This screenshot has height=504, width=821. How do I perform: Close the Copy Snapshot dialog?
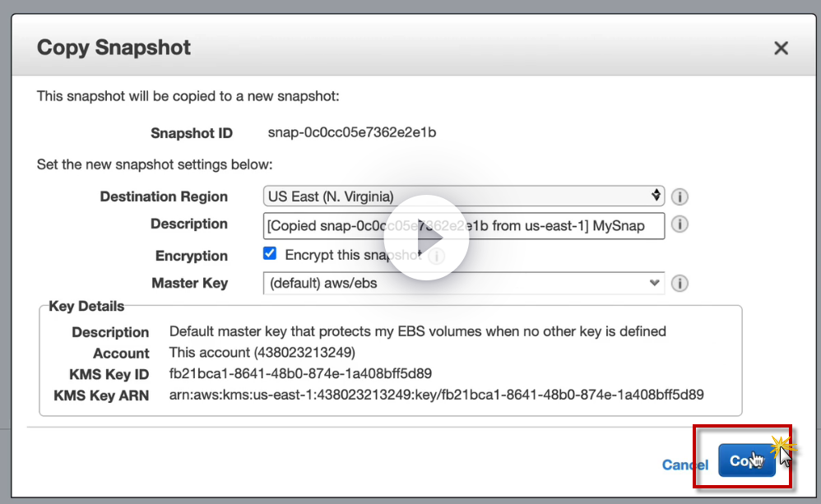point(781,48)
